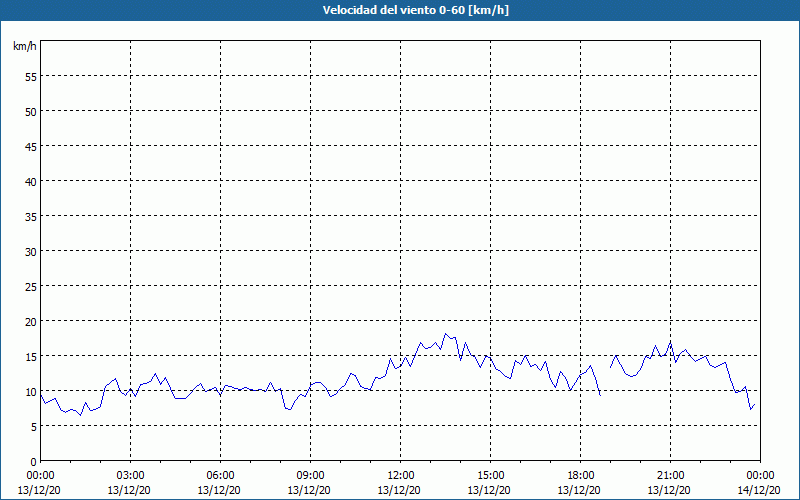Click the y-axis value 45
The image size is (800, 500).
31,148
